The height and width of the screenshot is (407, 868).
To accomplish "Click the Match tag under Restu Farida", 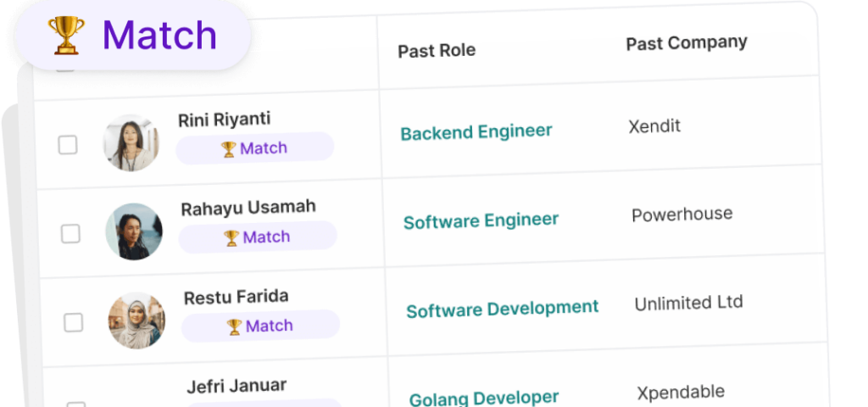I will (x=260, y=326).
